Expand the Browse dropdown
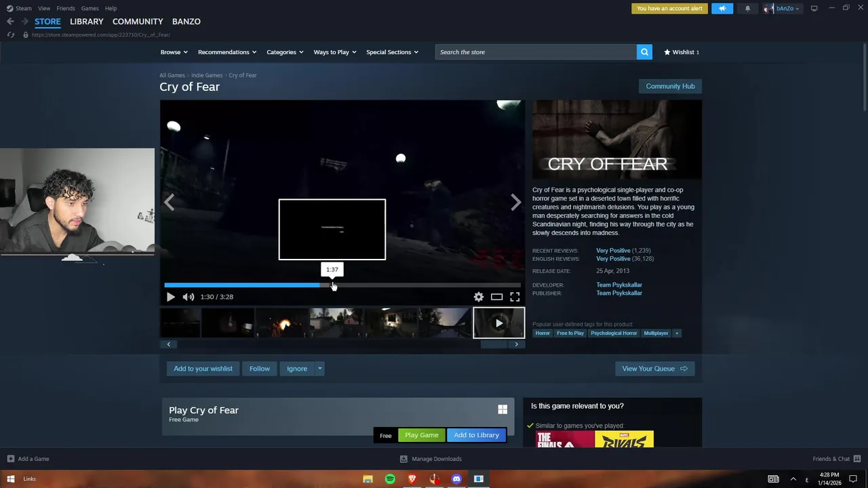Viewport: 868px width, 488px height. [x=174, y=52]
